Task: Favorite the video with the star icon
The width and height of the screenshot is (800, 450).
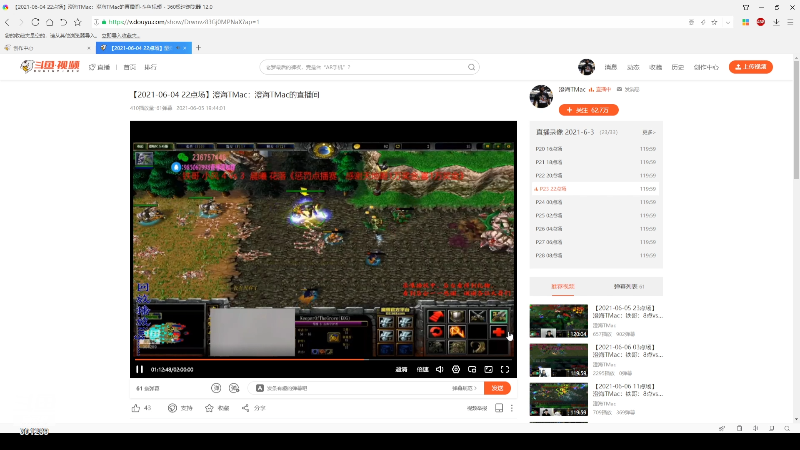Action: [209, 408]
